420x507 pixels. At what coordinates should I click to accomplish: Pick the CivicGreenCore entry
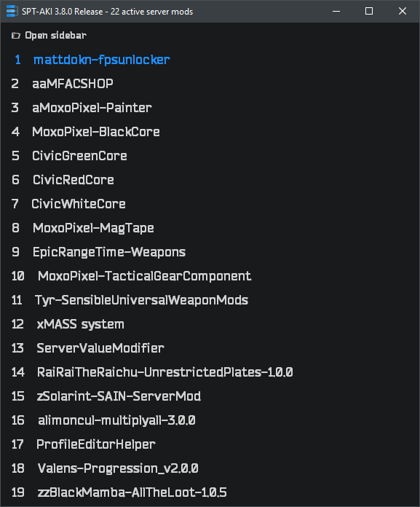(79, 156)
